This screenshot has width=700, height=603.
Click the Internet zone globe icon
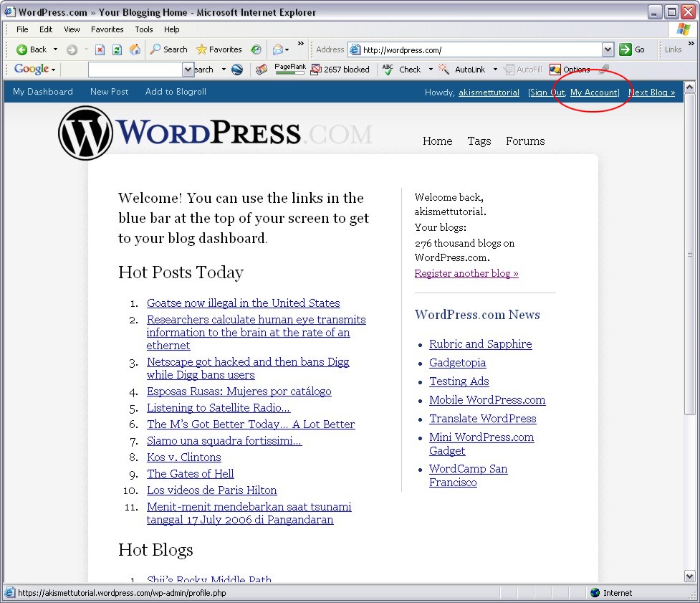595,593
